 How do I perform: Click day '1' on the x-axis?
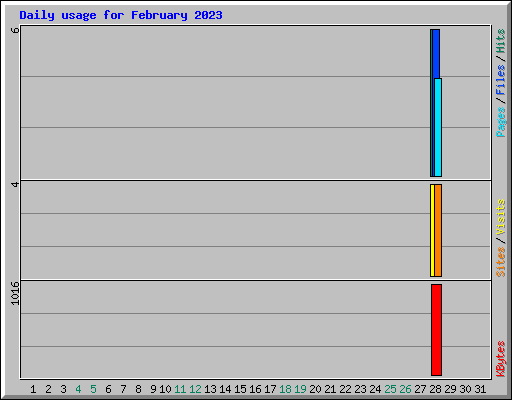click(x=33, y=389)
